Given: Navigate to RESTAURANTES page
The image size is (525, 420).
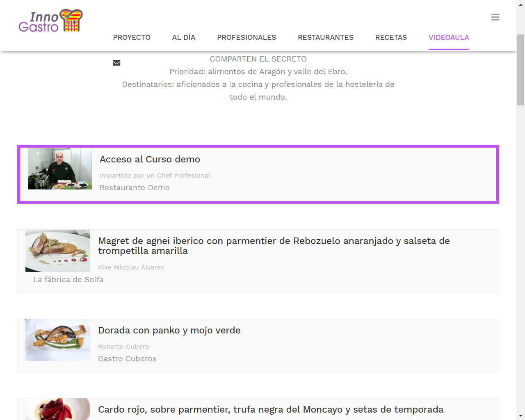Looking at the screenshot, I should point(326,37).
